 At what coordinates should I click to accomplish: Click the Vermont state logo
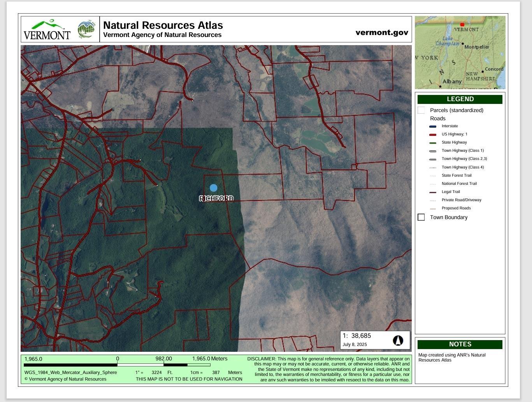click(47, 30)
